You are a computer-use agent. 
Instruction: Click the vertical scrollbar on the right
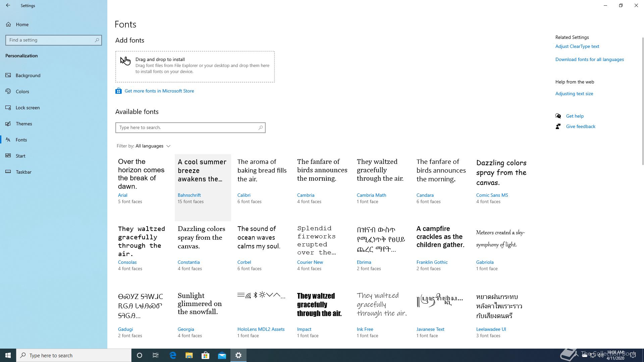[x=643, y=101]
